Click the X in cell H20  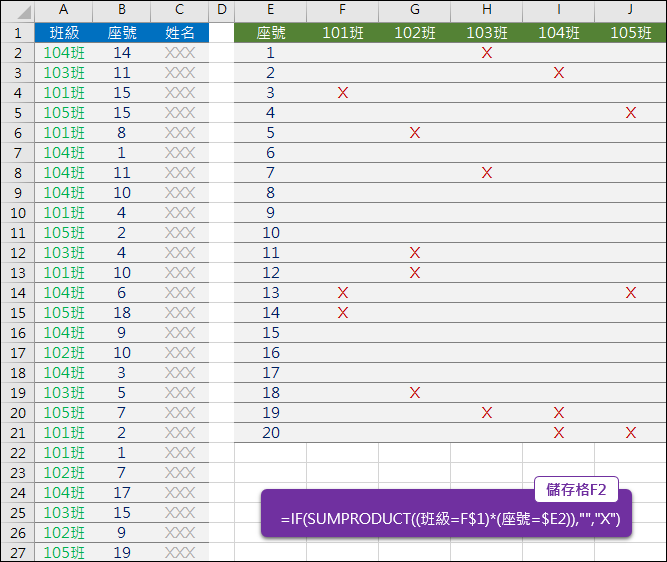click(x=487, y=413)
